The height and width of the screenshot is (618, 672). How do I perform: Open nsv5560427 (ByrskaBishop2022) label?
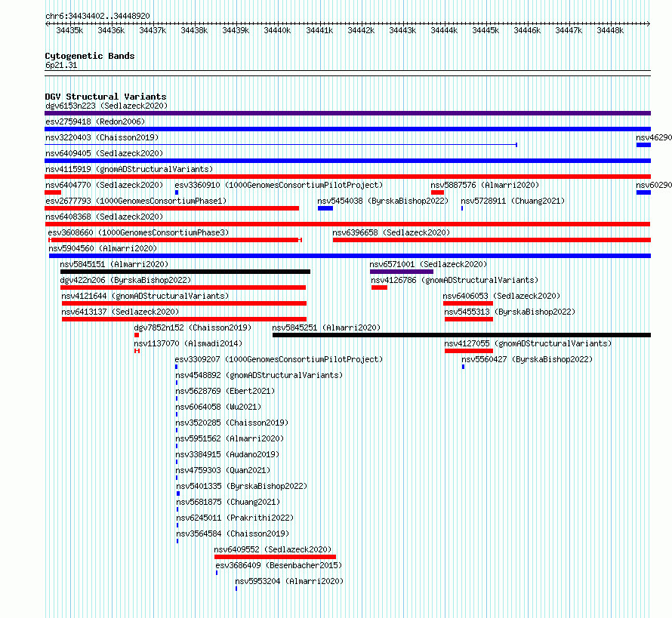click(x=527, y=359)
